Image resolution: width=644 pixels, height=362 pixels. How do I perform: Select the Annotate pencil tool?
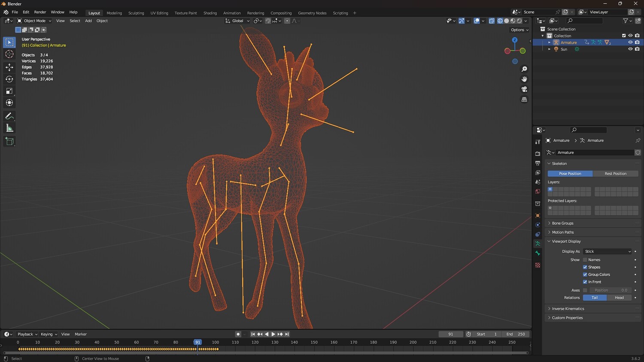pyautogui.click(x=9, y=116)
